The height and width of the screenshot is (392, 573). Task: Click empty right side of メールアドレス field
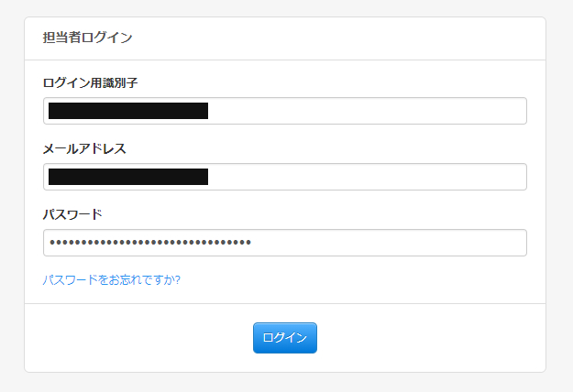413,177
